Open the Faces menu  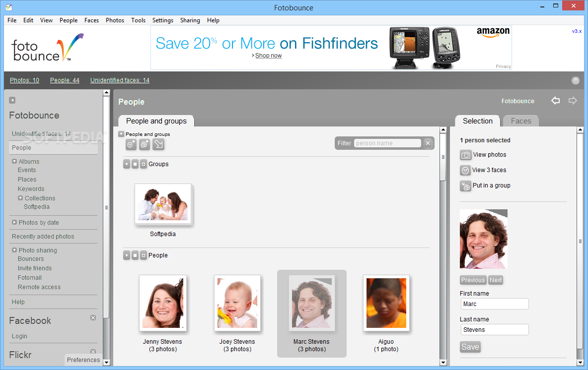point(91,20)
